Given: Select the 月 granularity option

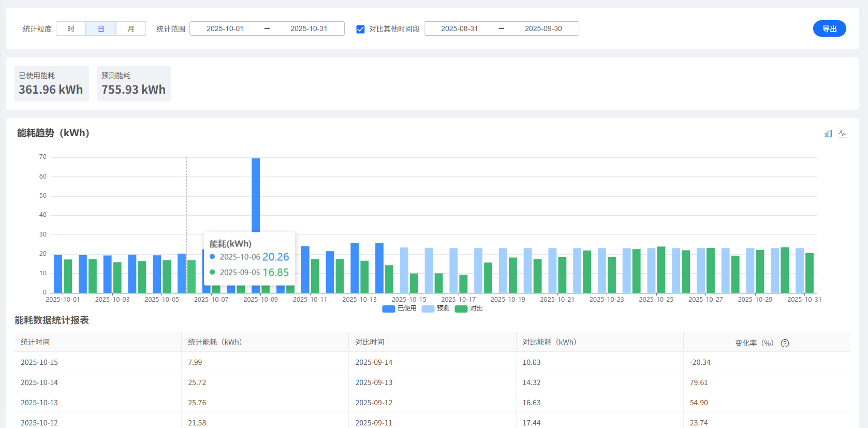Looking at the screenshot, I should [x=131, y=28].
